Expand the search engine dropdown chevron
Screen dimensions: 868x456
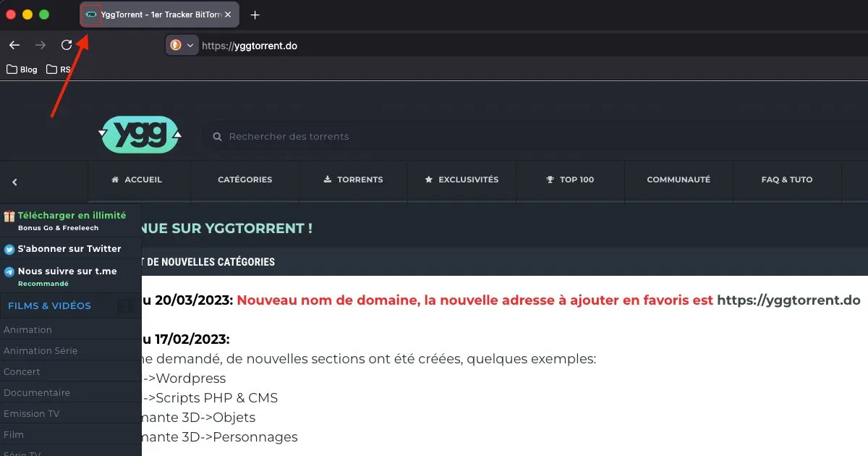(191, 46)
